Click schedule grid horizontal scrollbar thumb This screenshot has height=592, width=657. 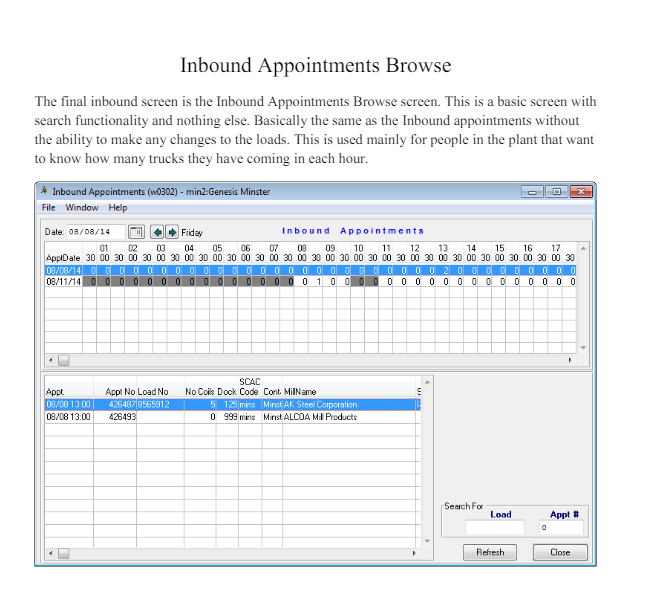click(x=64, y=360)
